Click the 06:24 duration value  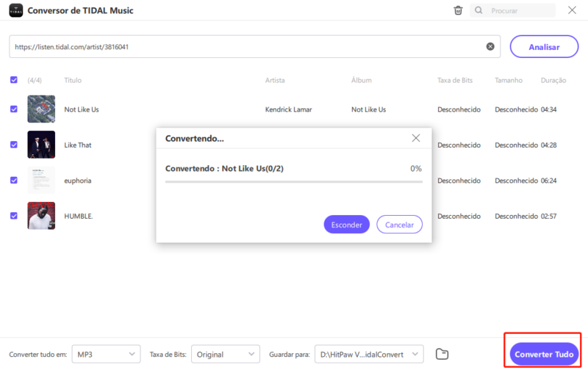(548, 181)
